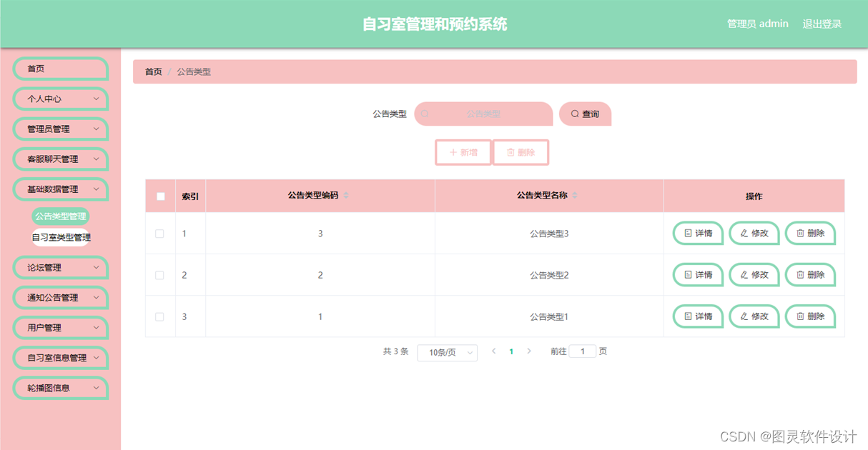Check the checkbox for row index 1

(160, 233)
